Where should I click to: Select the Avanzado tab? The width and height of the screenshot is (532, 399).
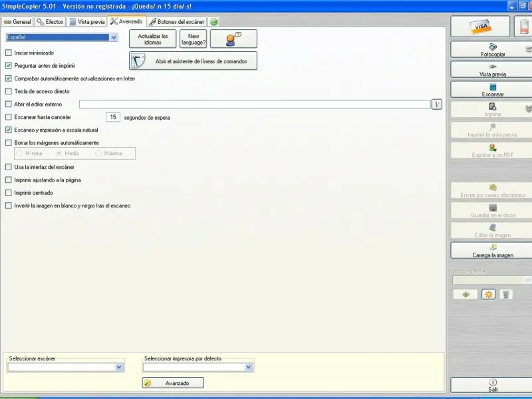(126, 21)
